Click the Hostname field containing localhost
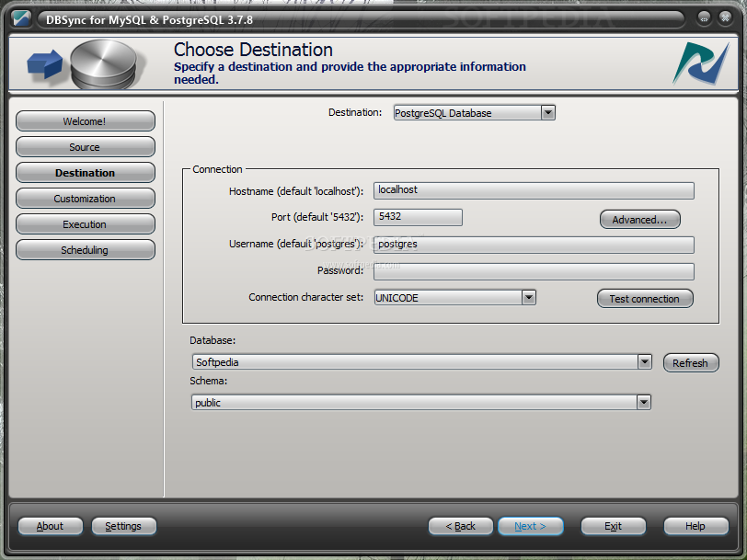Image resolution: width=747 pixels, height=560 pixels. tap(534, 190)
